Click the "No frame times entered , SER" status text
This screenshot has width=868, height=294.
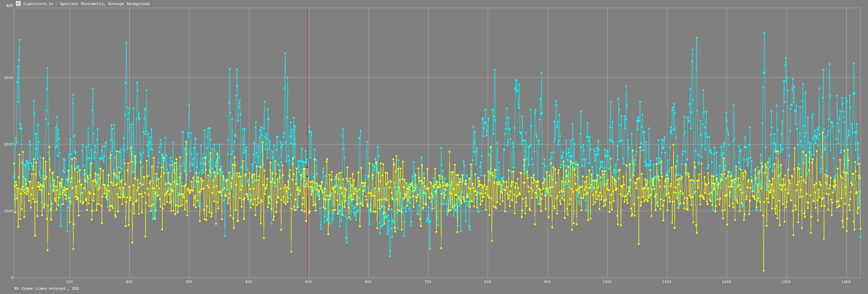(46, 289)
